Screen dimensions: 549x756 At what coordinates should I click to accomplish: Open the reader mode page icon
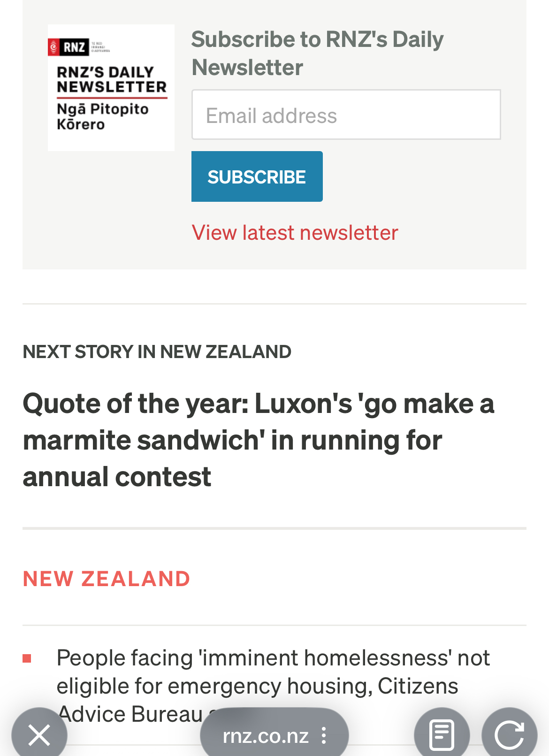(442, 734)
